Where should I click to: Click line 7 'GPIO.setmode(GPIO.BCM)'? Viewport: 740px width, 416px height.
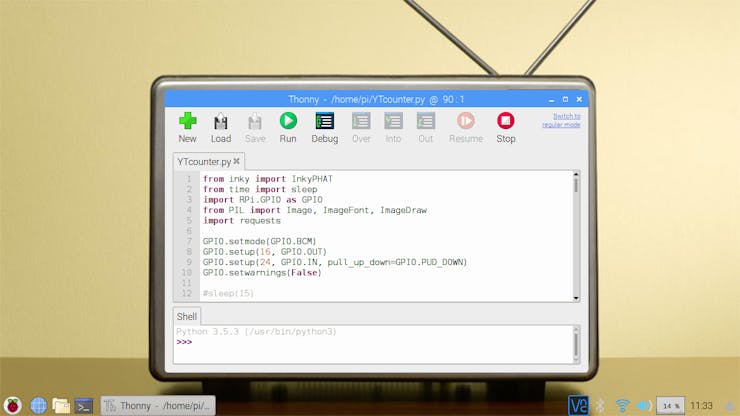259,241
